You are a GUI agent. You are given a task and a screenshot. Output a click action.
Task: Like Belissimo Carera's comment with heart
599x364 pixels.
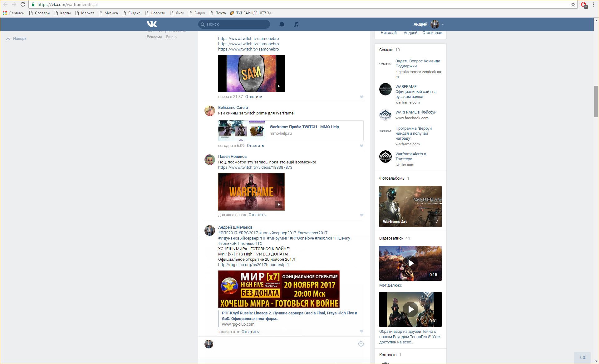pos(361,146)
